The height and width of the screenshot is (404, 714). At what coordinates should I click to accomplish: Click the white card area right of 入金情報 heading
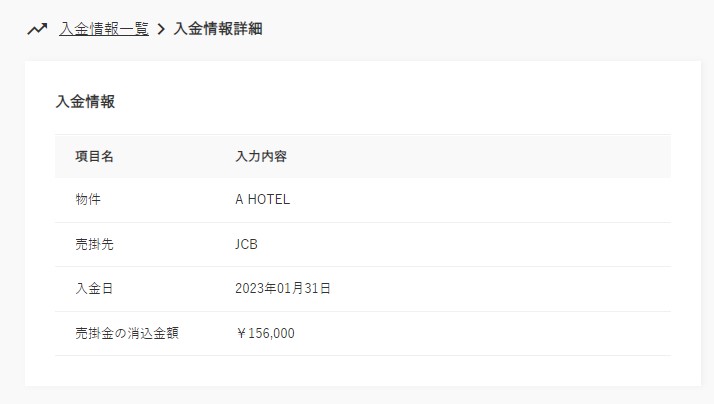point(400,101)
